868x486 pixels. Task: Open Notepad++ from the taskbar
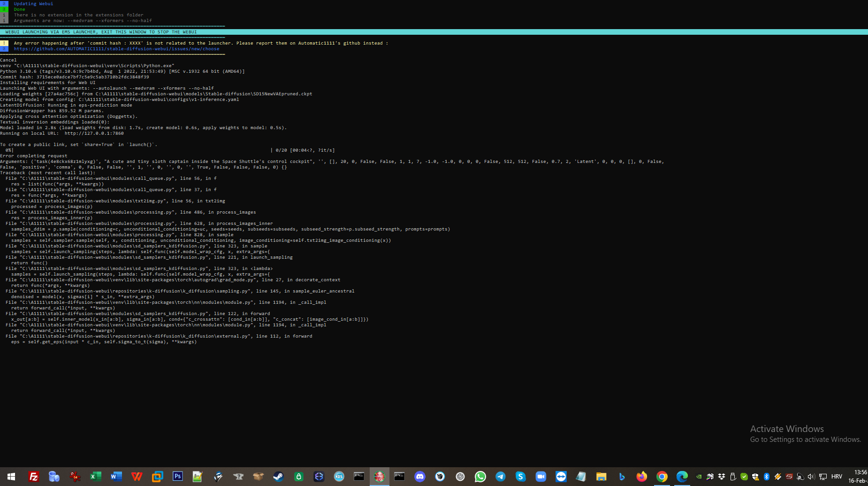(198, 477)
